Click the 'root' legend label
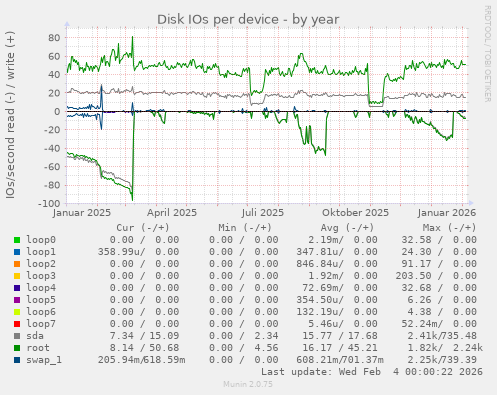 [38, 348]
